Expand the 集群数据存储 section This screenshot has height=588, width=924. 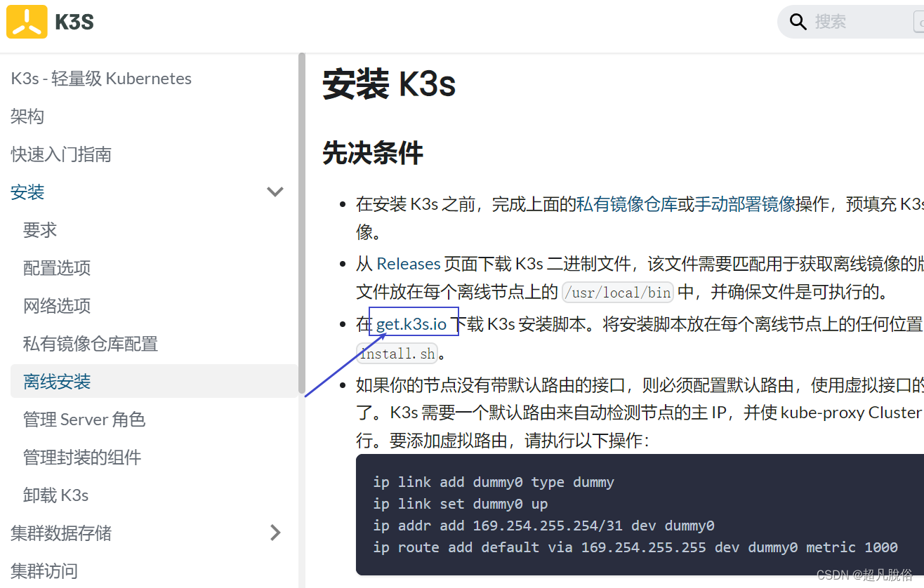tap(275, 533)
